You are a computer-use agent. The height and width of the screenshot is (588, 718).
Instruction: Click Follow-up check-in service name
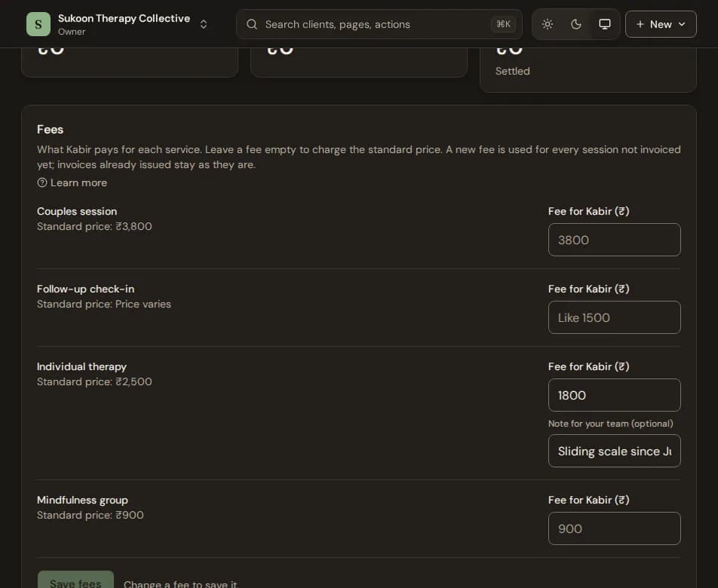[86, 289]
